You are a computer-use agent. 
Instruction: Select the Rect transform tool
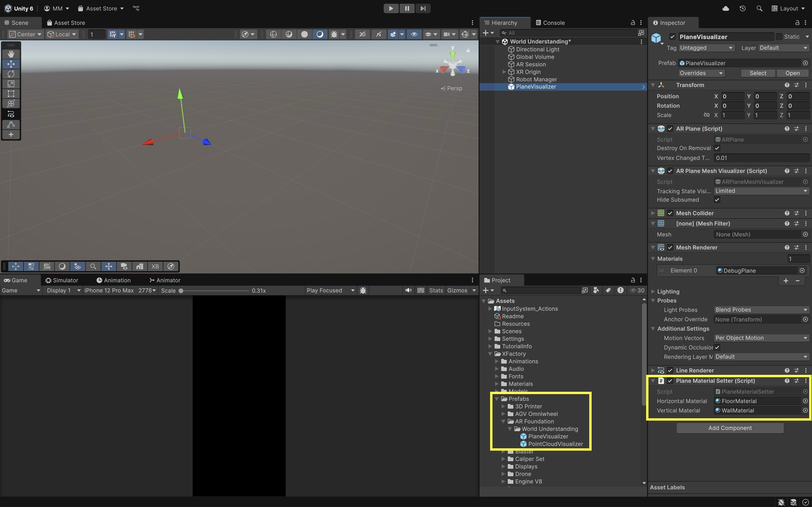11,94
